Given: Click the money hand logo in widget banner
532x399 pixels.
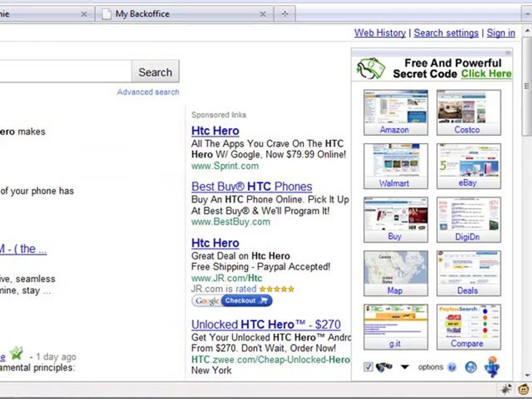Looking at the screenshot, I should pos(371,68).
